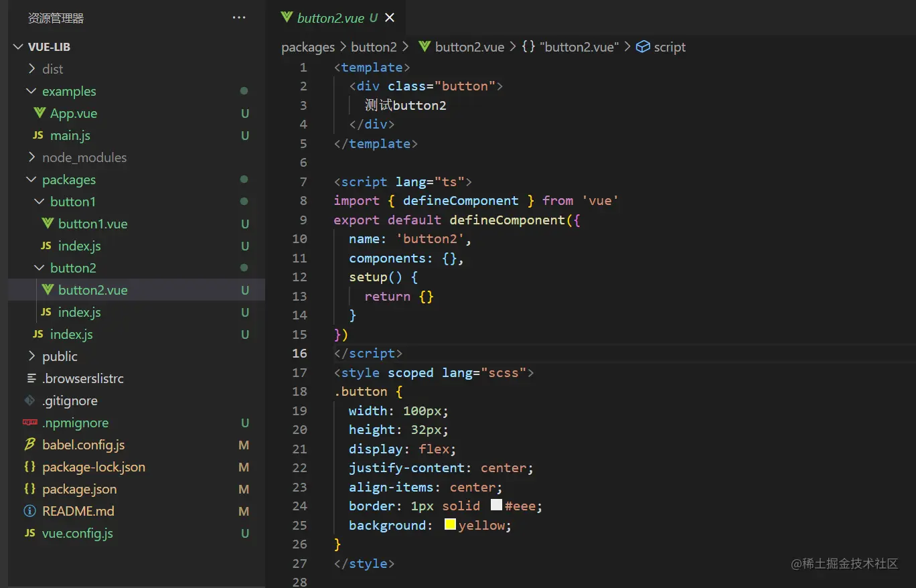Collapse the VUE-LIB root folder
Screen dimensions: 916x588
coord(19,47)
